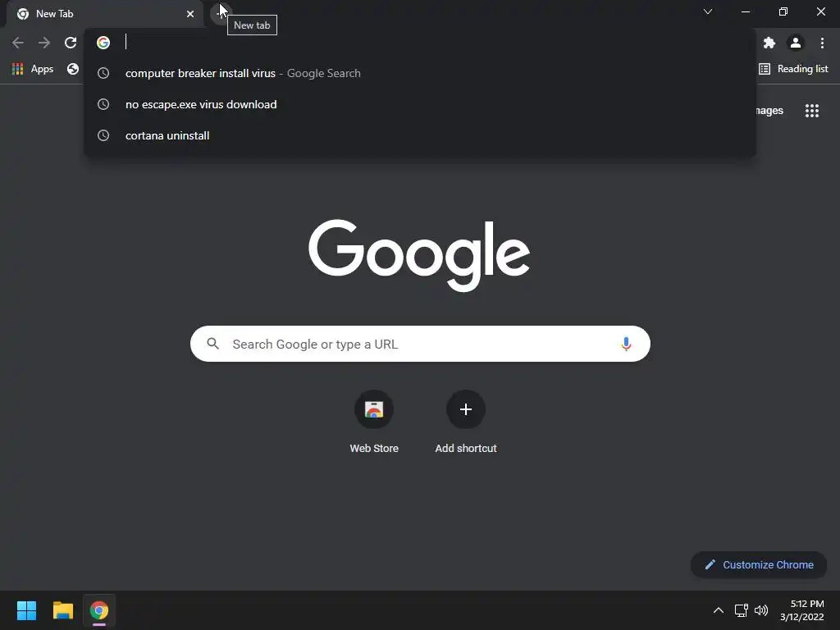Go back with the back arrow
Screen dimensions: 840x630
(x=18, y=43)
